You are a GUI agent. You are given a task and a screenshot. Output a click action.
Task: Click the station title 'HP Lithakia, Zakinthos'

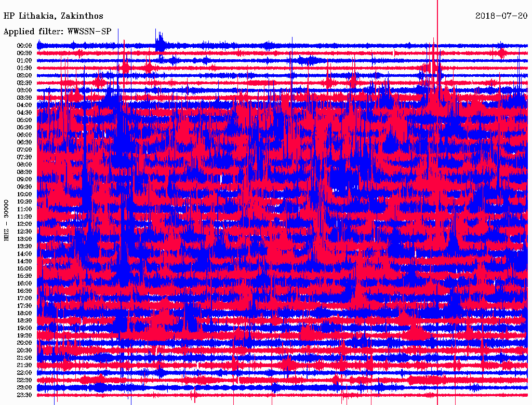[x=54, y=16]
